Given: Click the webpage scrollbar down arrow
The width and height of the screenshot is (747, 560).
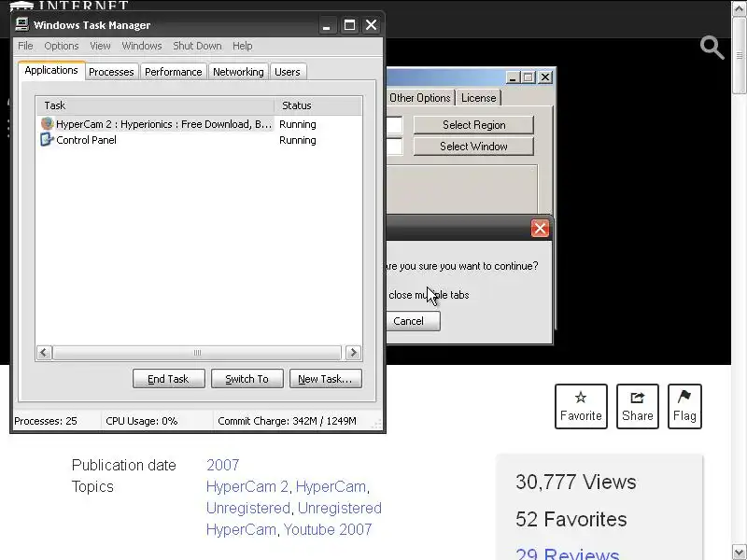Looking at the screenshot, I should pos(739,552).
